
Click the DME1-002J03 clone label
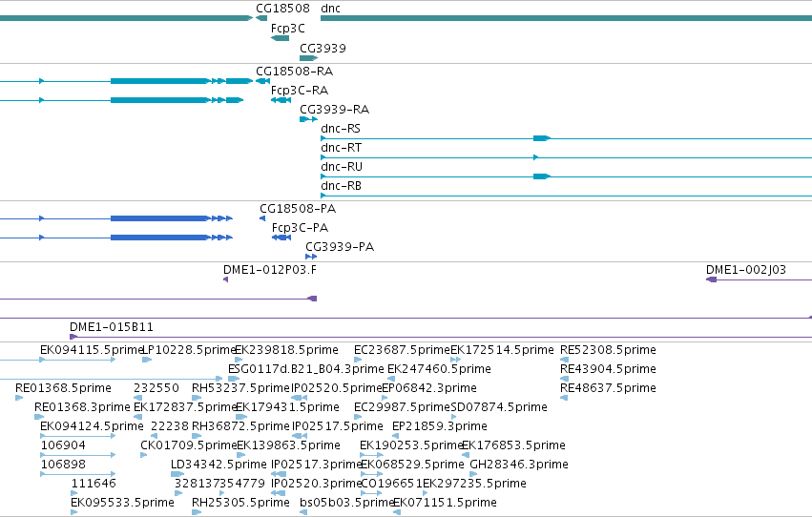(746, 270)
